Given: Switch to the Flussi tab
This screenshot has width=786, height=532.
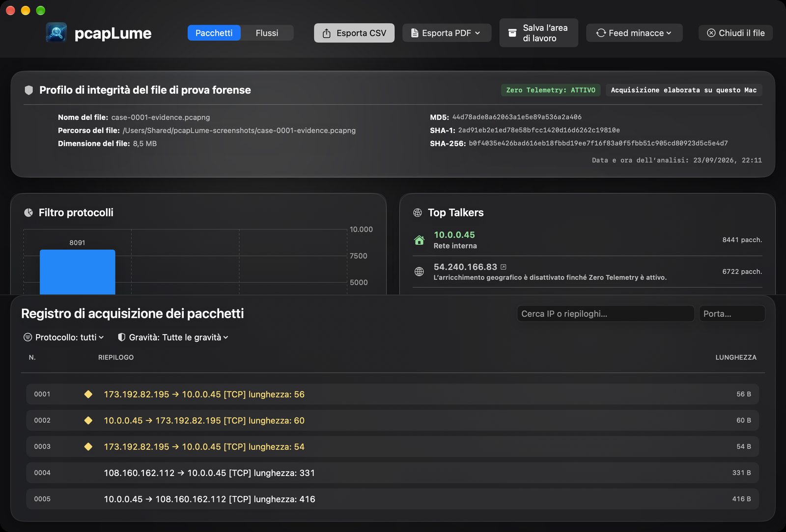Looking at the screenshot, I should point(267,33).
